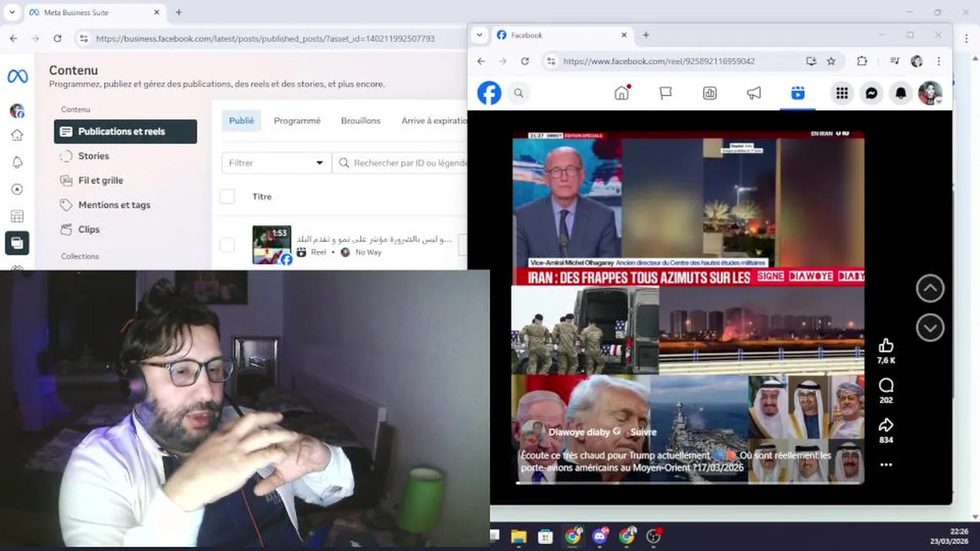This screenshot has width=980, height=551.
Task: Share the reel using the arrow icon
Action: pyautogui.click(x=886, y=425)
